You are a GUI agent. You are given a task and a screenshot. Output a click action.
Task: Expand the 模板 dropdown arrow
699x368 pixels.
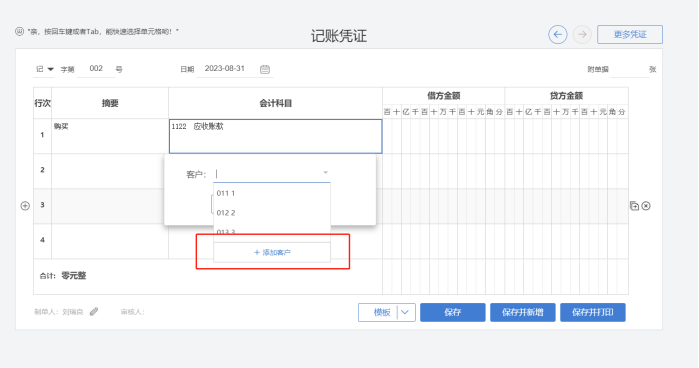pos(406,312)
